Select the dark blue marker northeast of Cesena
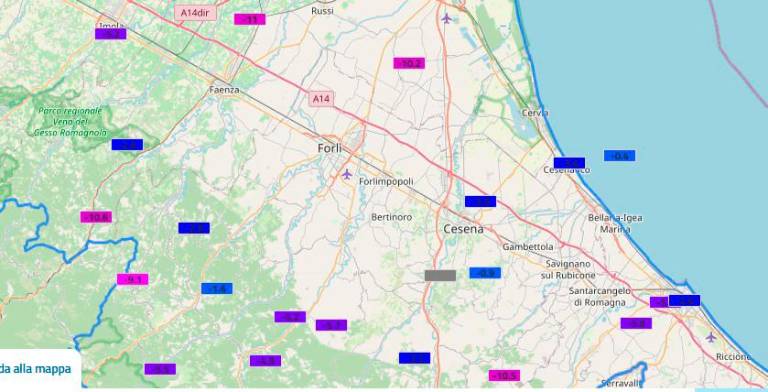Image resolution: width=768 pixels, height=392 pixels. click(480, 201)
